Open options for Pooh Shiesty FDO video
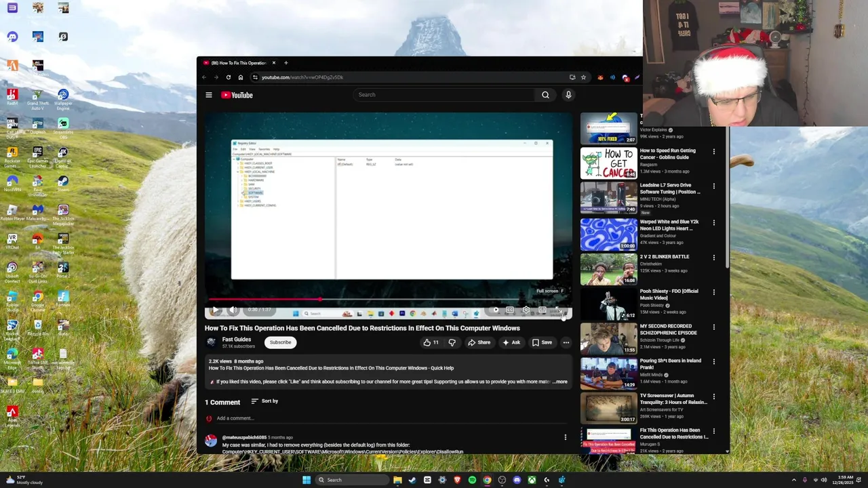 (x=713, y=291)
